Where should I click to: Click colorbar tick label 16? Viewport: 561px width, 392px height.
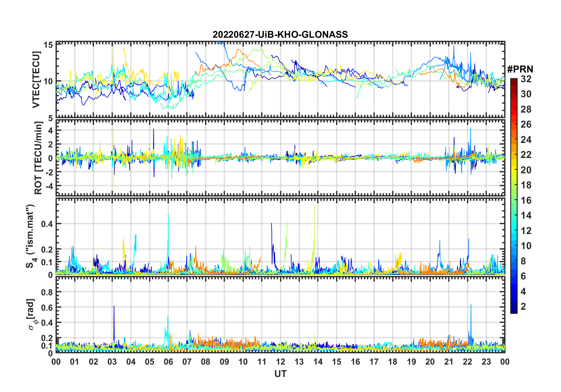[x=526, y=200]
